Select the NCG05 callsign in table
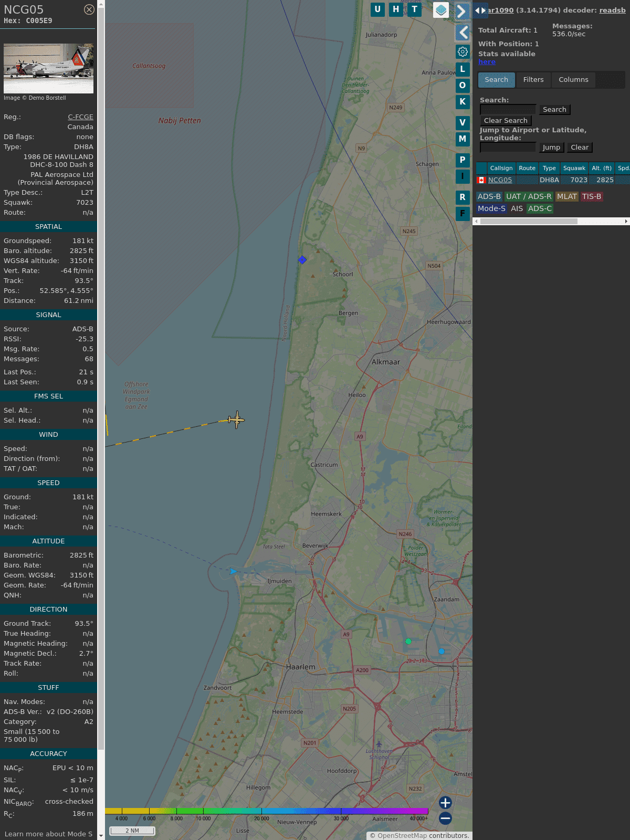Image resolution: width=630 pixels, height=840 pixels. (x=500, y=180)
